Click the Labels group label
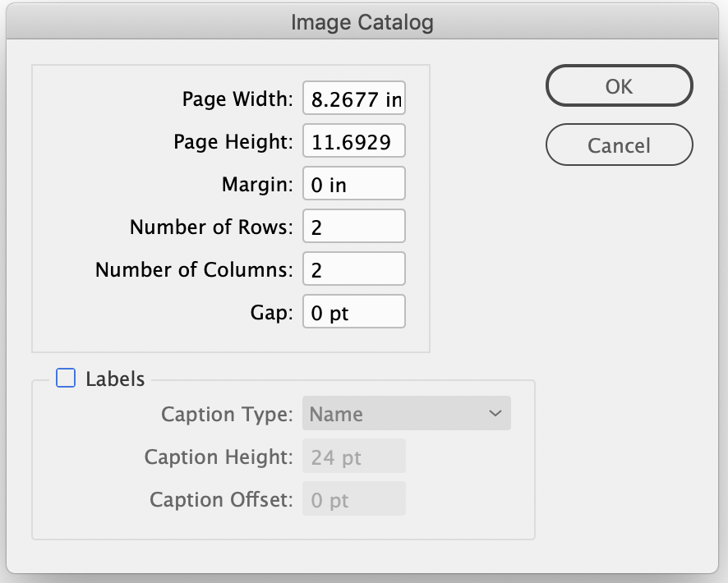The image size is (728, 583). (x=115, y=379)
